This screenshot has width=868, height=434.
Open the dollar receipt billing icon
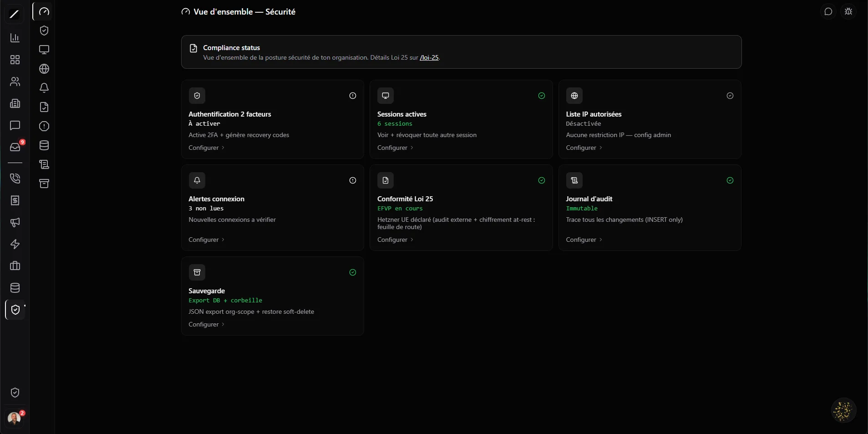pyautogui.click(x=15, y=200)
